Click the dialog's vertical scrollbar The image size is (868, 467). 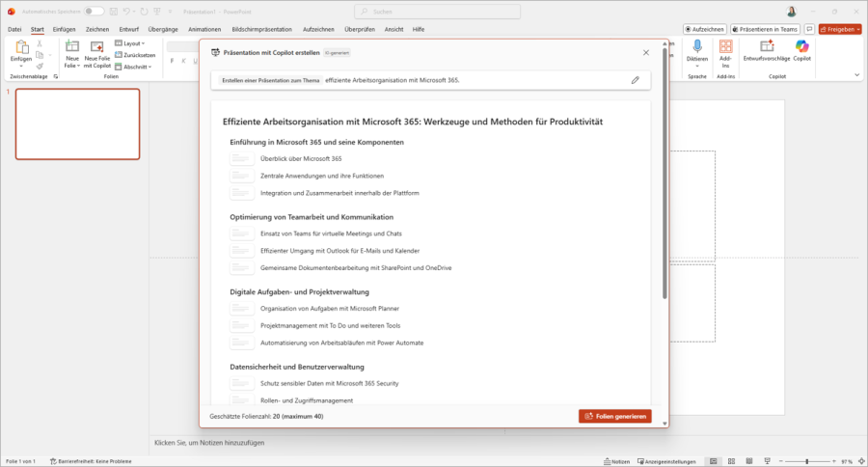point(665,175)
